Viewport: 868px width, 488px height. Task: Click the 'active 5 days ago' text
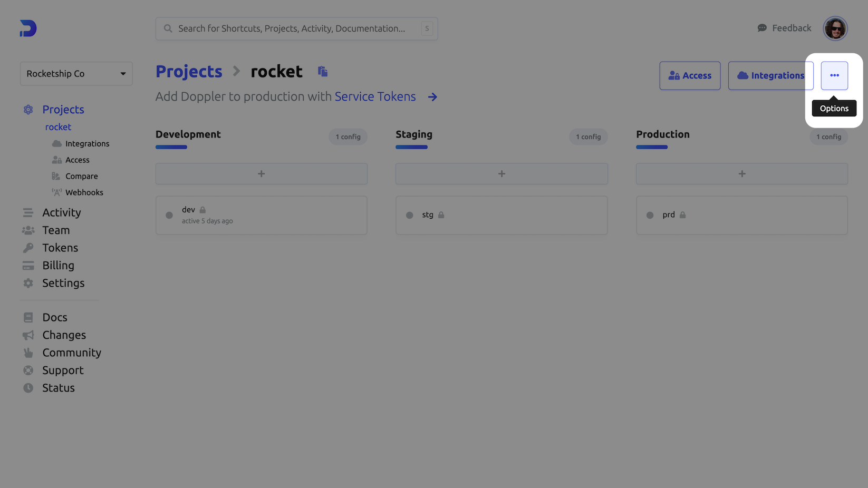pos(207,221)
